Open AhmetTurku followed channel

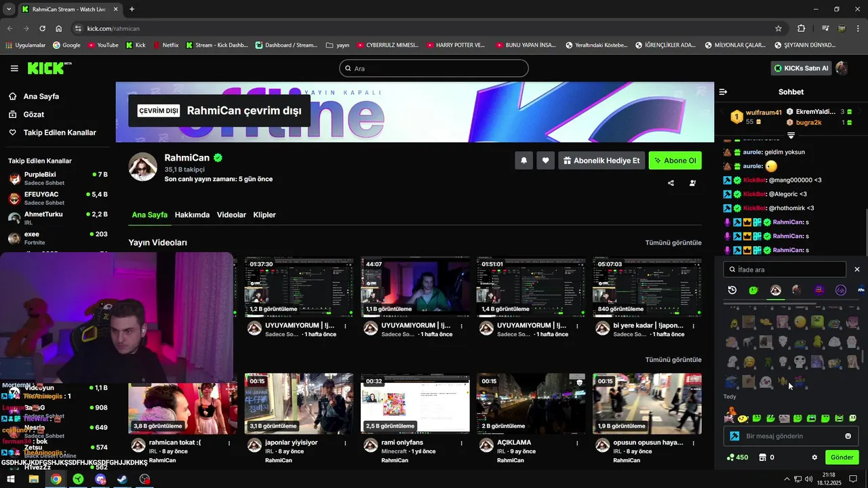coord(58,218)
